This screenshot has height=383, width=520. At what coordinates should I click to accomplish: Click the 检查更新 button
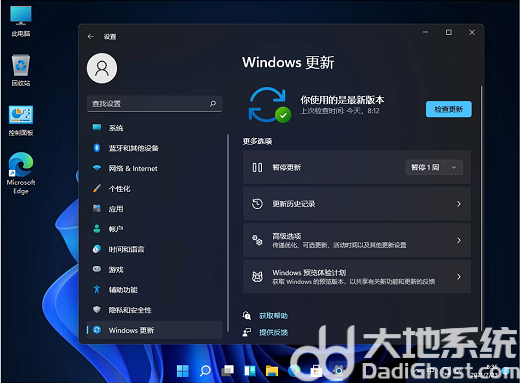coord(449,109)
